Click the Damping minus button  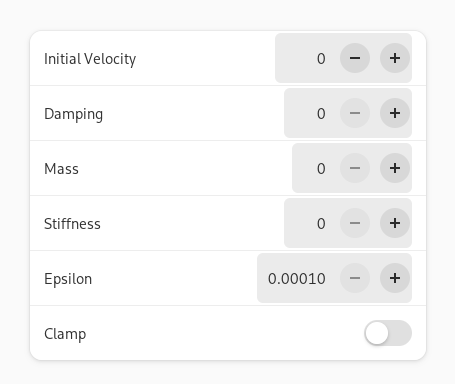pos(355,113)
